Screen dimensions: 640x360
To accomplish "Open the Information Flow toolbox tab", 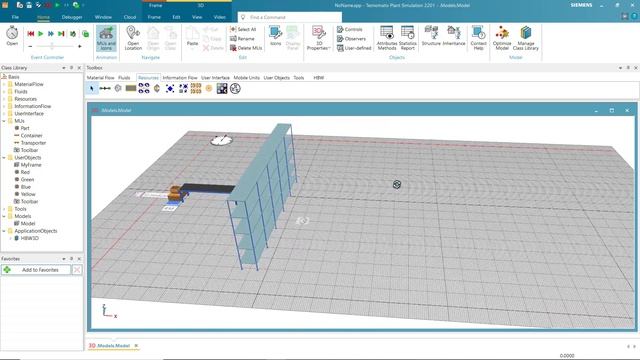I will (180, 78).
